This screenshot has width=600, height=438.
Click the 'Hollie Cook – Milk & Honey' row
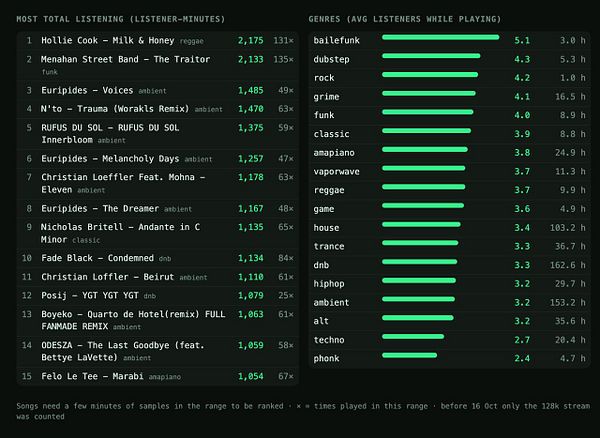158,41
